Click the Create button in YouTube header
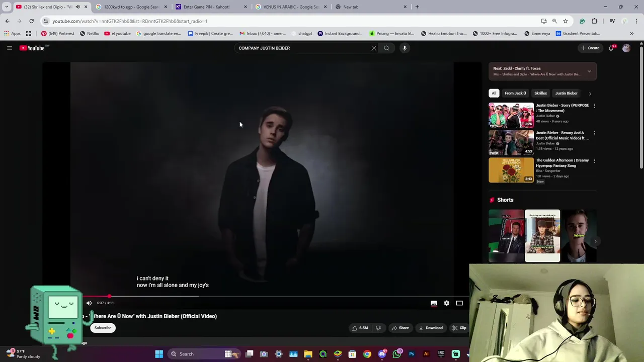644x362 pixels. (x=590, y=48)
